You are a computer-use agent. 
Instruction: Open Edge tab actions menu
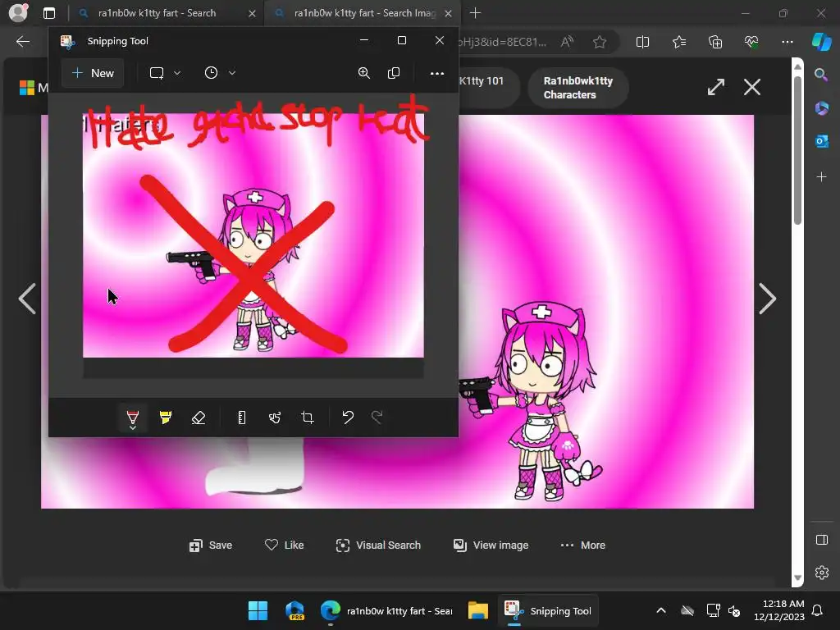[x=49, y=13]
